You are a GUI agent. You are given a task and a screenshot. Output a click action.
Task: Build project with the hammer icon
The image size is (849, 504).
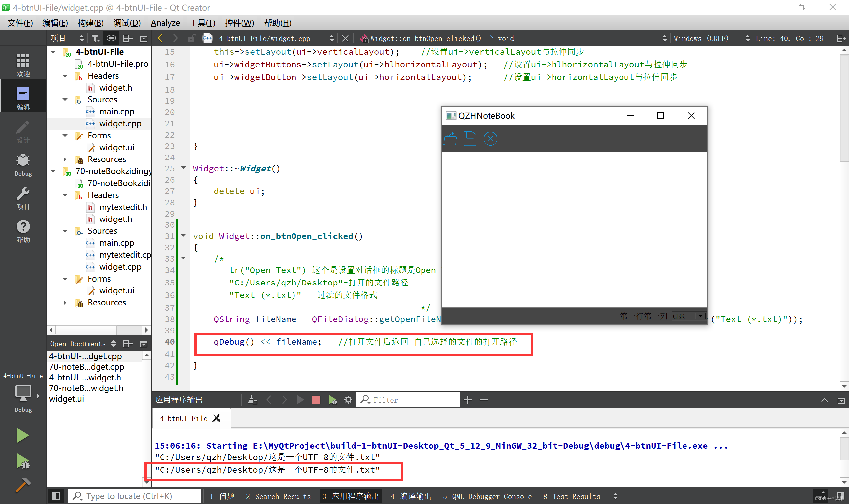click(23, 486)
